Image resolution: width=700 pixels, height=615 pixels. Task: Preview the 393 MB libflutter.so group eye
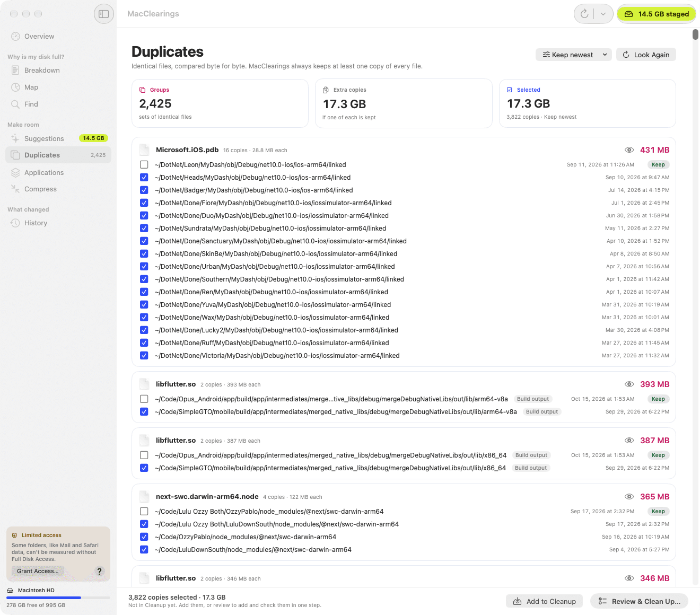coord(629,384)
